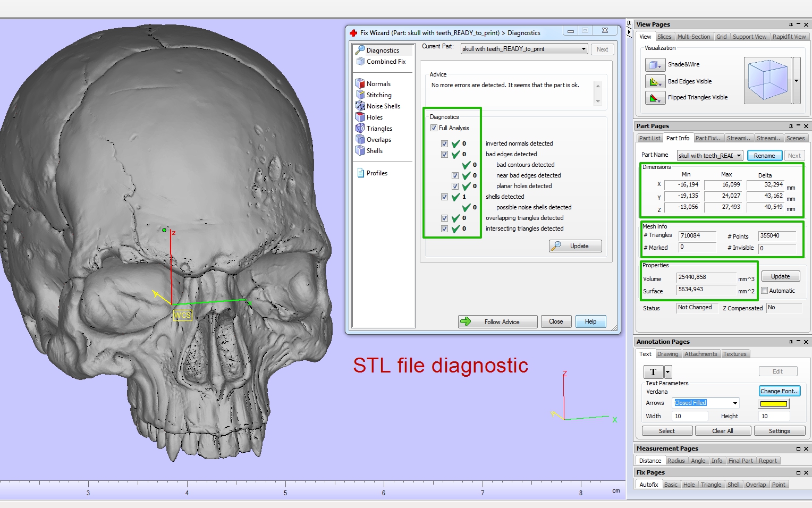Select the Stitching fix tool
This screenshot has width=812, height=508.
tap(378, 95)
